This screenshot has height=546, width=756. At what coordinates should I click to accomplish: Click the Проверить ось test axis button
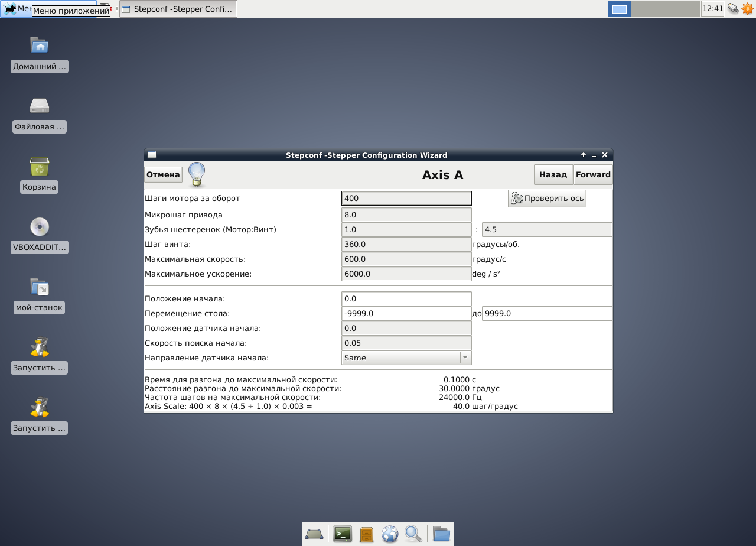[547, 199]
